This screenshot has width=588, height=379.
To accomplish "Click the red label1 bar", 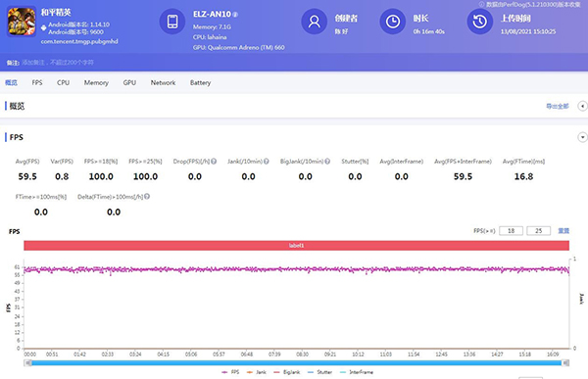I will point(296,246).
